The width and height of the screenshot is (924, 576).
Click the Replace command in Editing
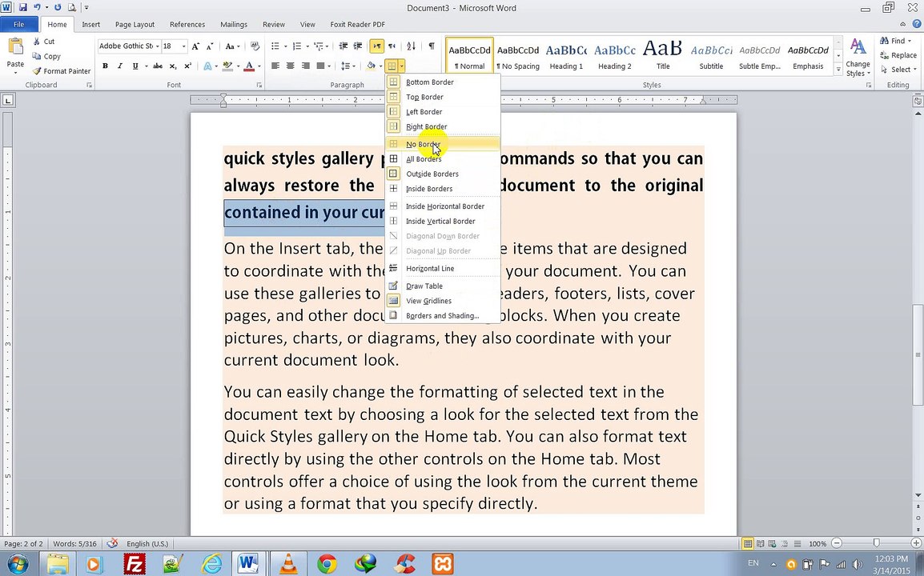[898, 54]
